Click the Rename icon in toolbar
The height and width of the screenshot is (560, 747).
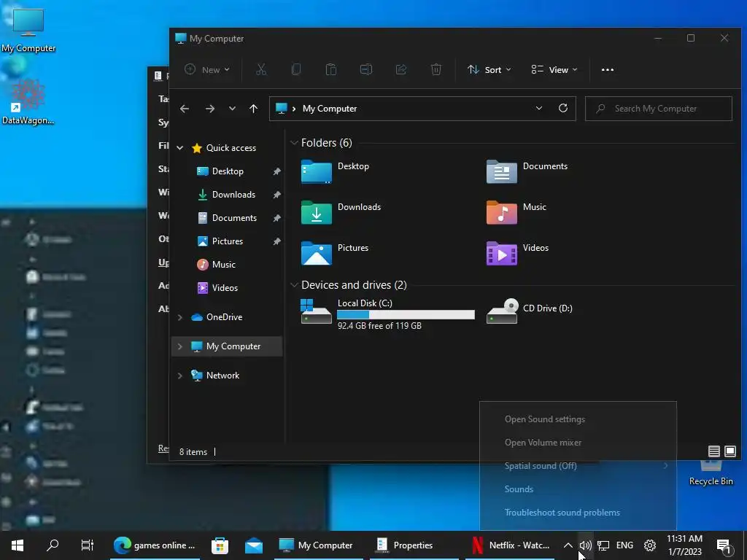366,69
